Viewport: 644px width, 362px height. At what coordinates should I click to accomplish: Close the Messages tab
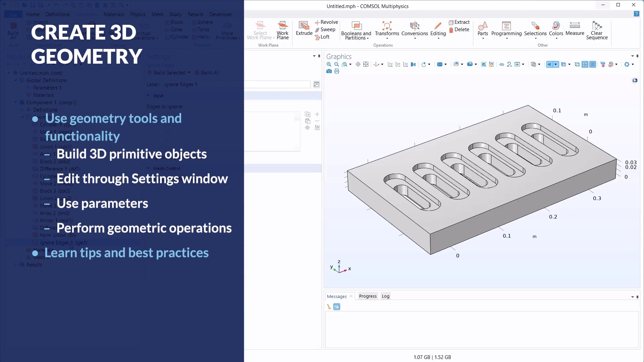351,296
